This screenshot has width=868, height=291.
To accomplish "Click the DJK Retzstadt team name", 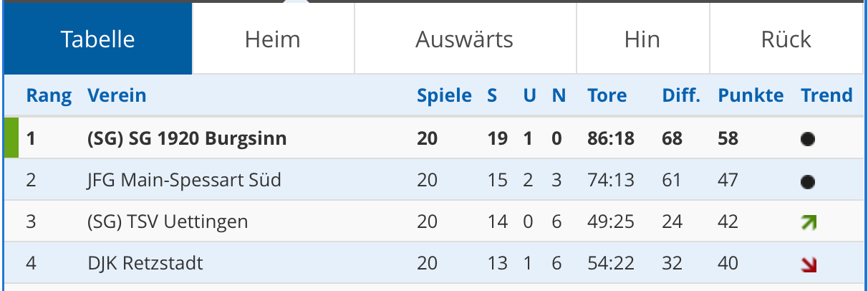I will pyautogui.click(x=145, y=264).
